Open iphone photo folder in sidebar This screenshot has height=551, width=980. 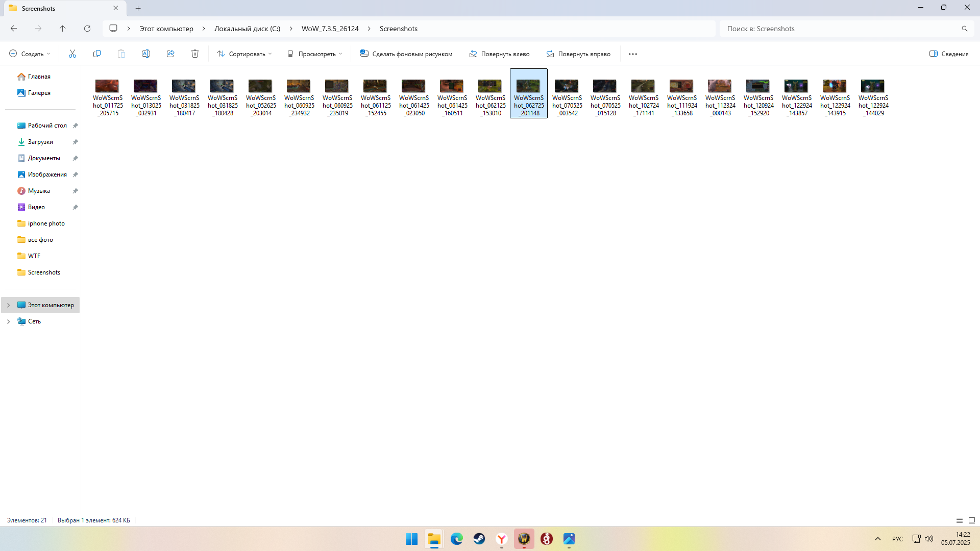[40, 223]
